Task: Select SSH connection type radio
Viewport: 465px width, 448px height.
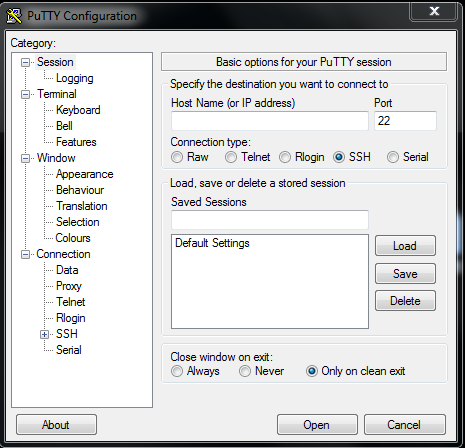Action: click(x=339, y=157)
